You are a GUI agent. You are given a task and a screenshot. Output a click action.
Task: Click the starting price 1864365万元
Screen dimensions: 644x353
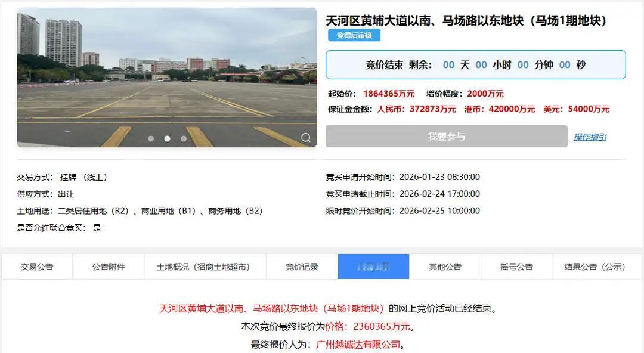tap(389, 94)
